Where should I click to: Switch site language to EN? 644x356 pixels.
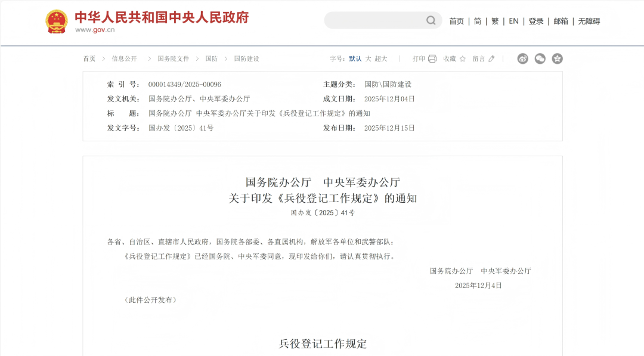coord(513,20)
